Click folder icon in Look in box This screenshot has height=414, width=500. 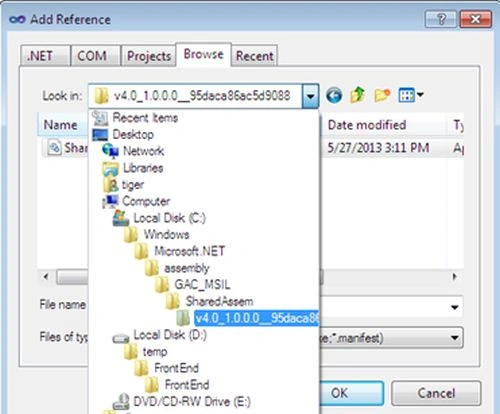coord(101,96)
